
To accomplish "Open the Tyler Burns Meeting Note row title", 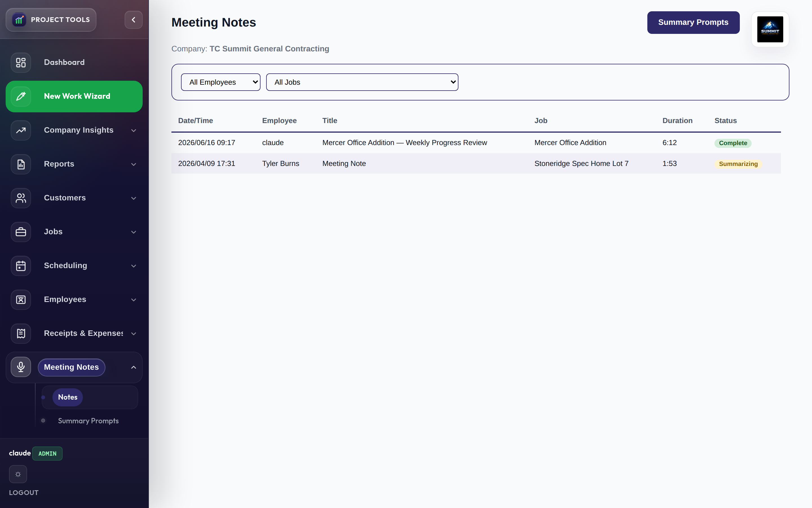I will click(344, 164).
